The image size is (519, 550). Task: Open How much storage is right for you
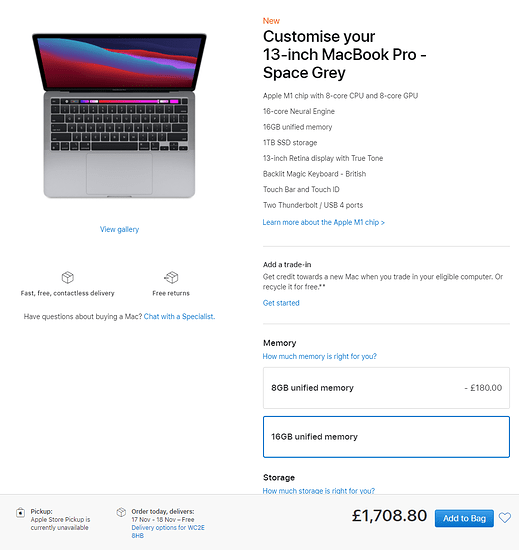click(x=318, y=491)
